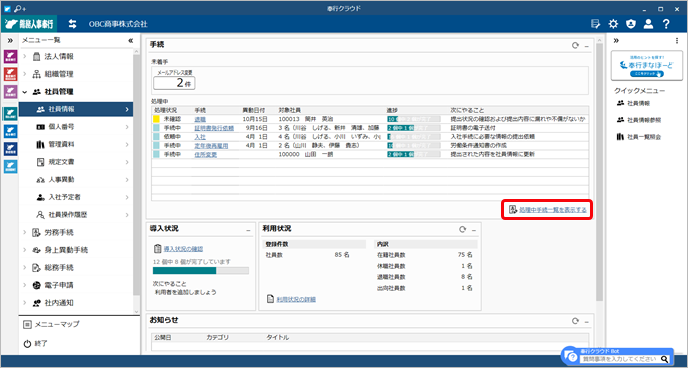Open the 個人番号 menu item
This screenshot has width=688, height=368.
(x=76, y=127)
